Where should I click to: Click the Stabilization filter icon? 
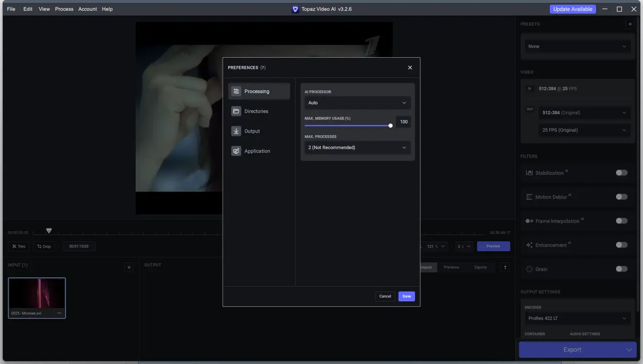point(529,173)
